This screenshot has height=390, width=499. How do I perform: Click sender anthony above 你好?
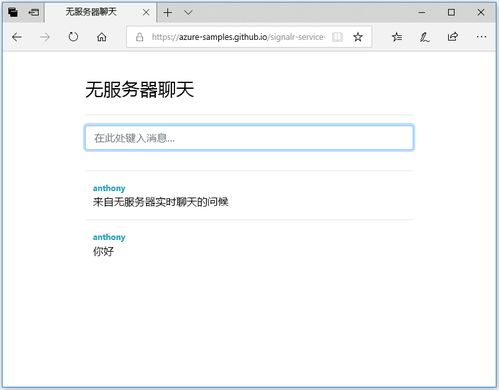(x=109, y=237)
